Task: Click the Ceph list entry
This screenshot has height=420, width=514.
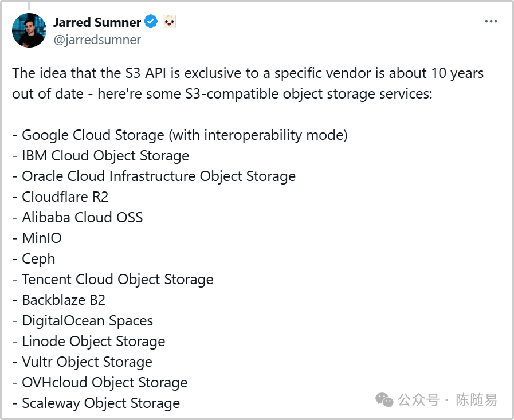Action: [x=34, y=259]
